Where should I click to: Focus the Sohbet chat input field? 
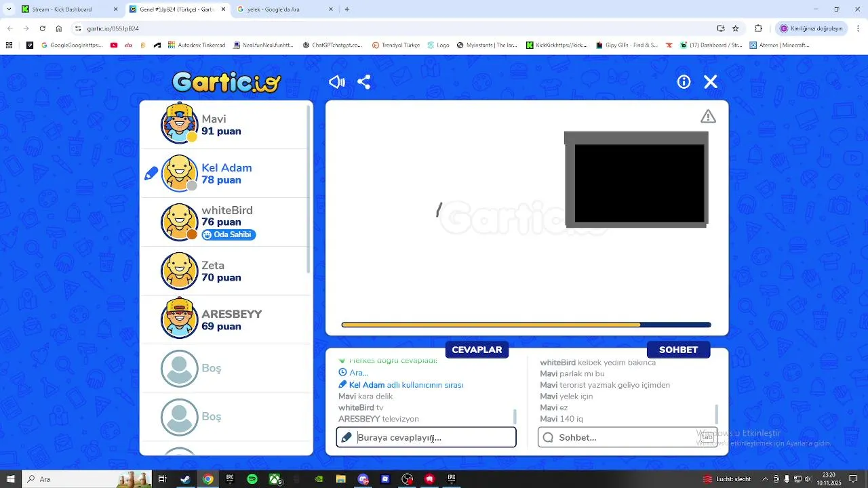(628, 437)
